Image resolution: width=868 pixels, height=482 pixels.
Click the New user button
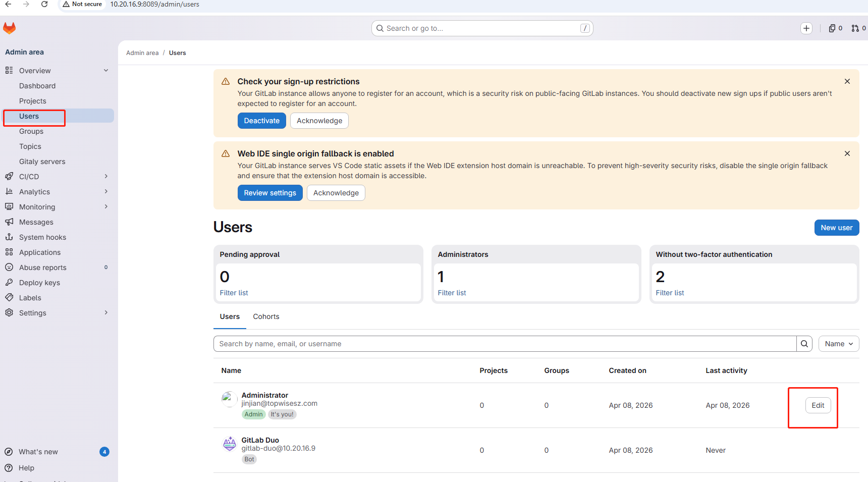click(837, 228)
